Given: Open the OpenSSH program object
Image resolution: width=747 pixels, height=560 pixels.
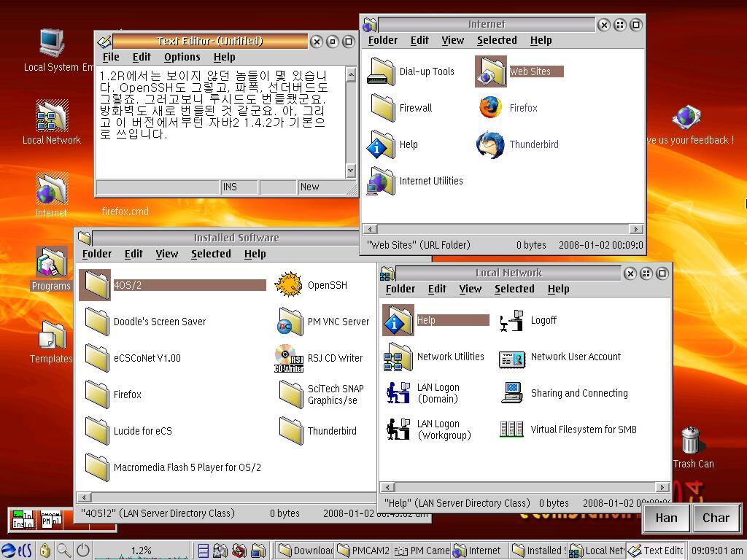Looking at the screenshot, I should (289, 285).
